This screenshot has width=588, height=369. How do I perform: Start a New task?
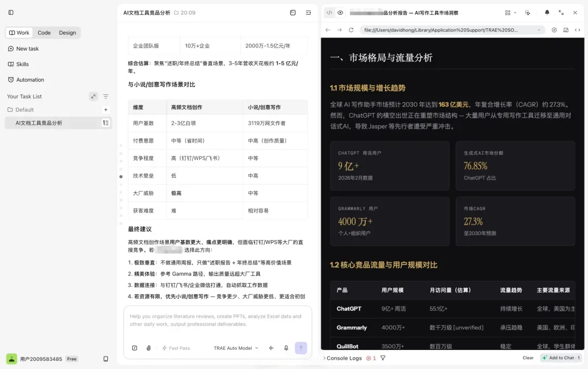click(x=23, y=49)
